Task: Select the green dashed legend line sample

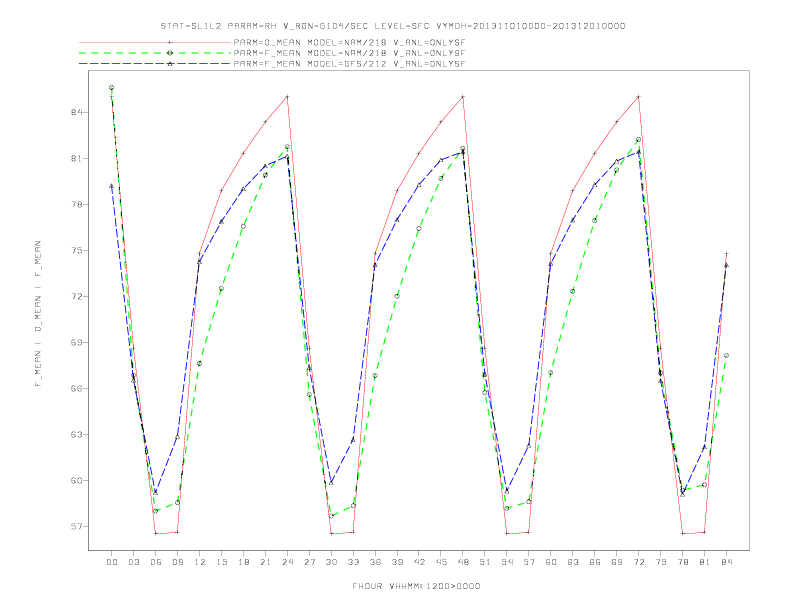Action: 155,53
